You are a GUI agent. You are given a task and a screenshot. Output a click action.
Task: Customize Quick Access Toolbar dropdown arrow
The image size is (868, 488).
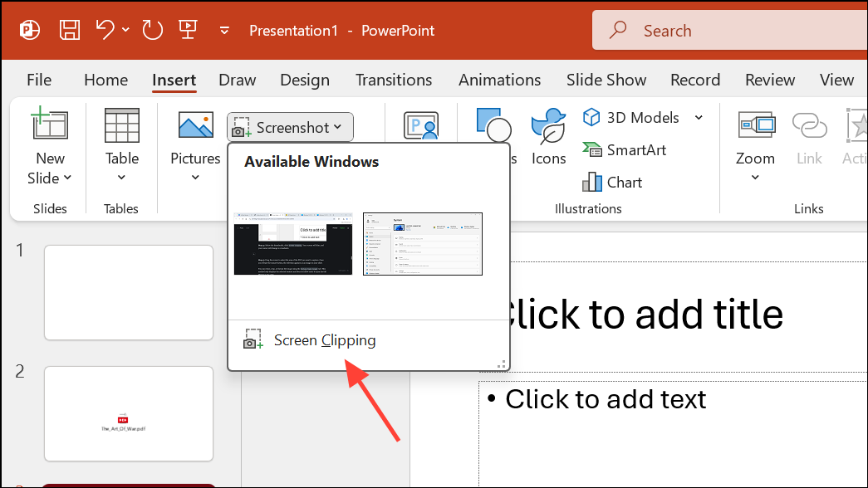tap(224, 31)
